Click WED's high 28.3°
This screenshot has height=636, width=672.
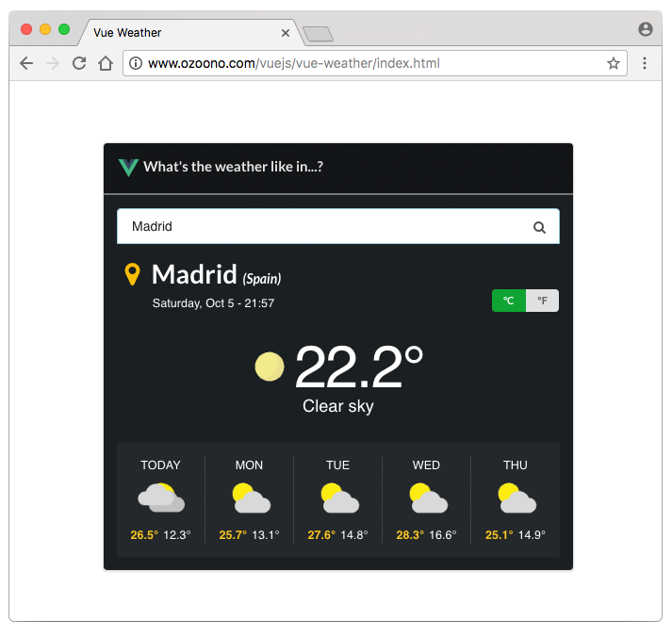click(410, 535)
